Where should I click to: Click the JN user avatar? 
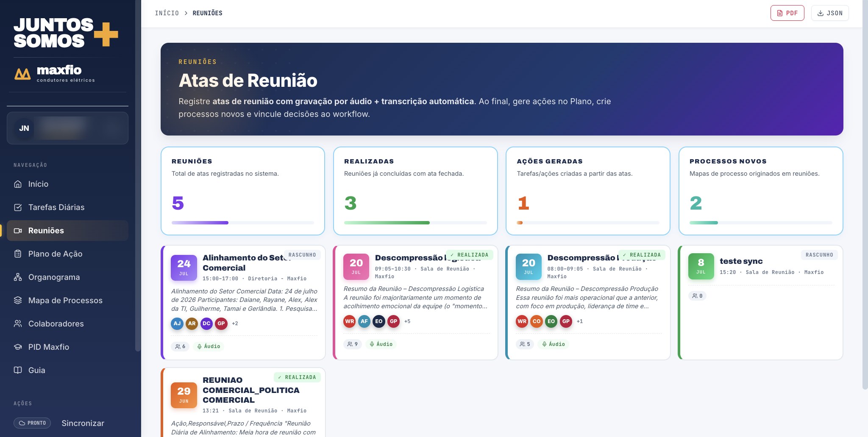24,128
